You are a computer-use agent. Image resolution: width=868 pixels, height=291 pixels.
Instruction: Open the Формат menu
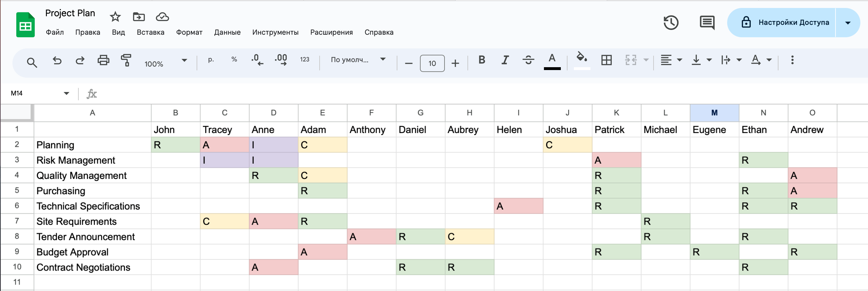point(189,32)
